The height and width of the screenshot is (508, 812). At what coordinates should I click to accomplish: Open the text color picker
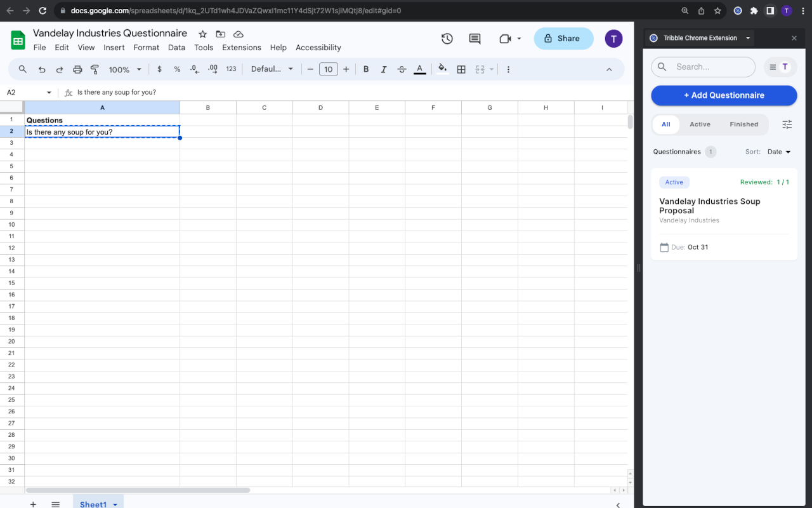(x=419, y=69)
